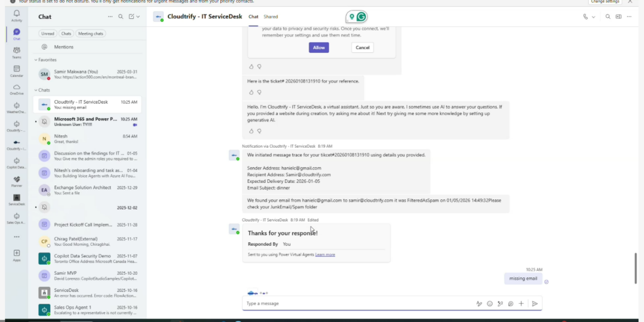The width and height of the screenshot is (644, 322).
Task: Search in this chat from header
Action: coord(608,17)
